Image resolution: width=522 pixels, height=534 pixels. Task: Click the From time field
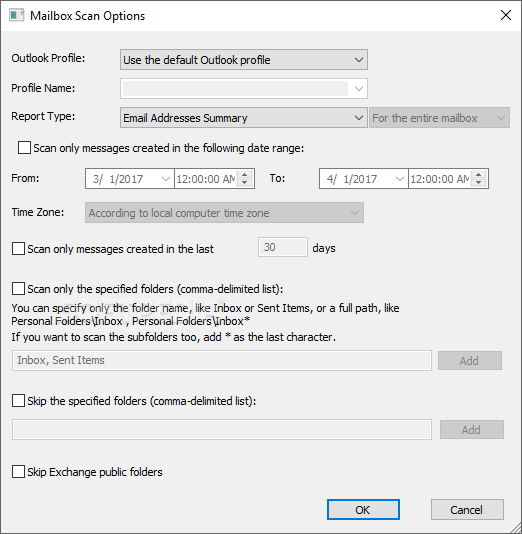(x=206, y=179)
